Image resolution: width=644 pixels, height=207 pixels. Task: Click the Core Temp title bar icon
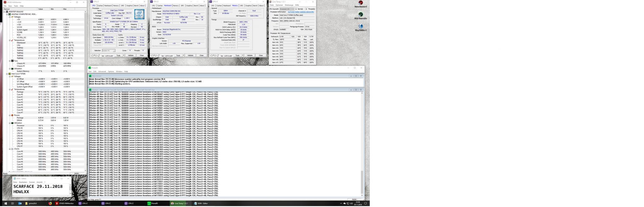click(x=271, y=2)
